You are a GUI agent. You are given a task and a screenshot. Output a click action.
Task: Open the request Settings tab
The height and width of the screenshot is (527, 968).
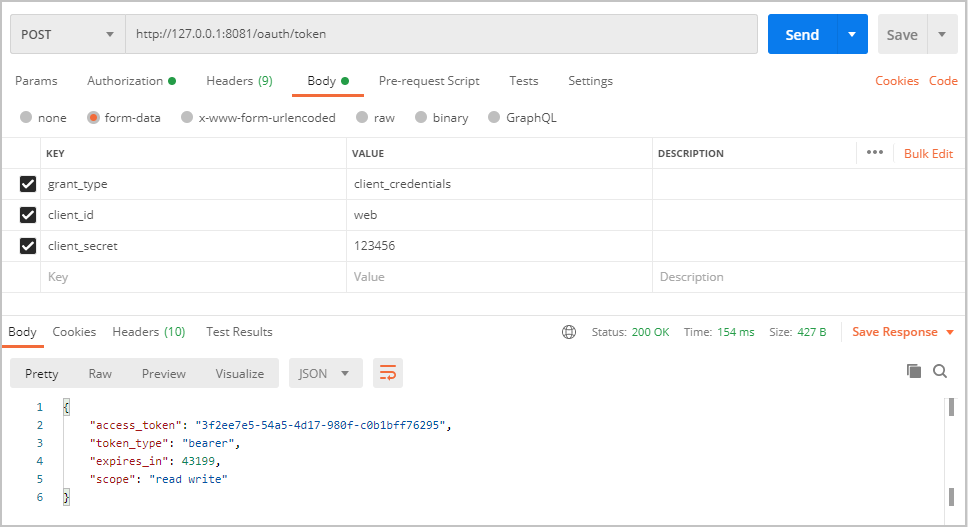pyautogui.click(x=590, y=81)
